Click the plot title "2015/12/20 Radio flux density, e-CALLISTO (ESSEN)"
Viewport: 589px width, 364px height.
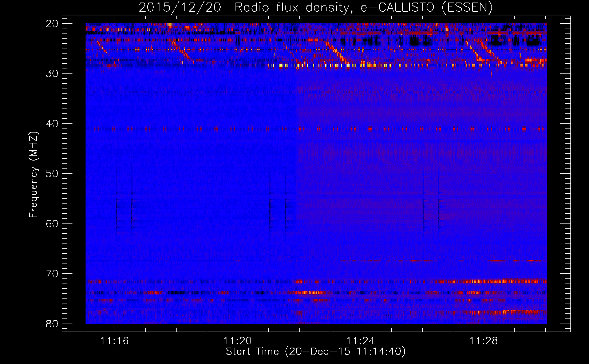click(316, 8)
